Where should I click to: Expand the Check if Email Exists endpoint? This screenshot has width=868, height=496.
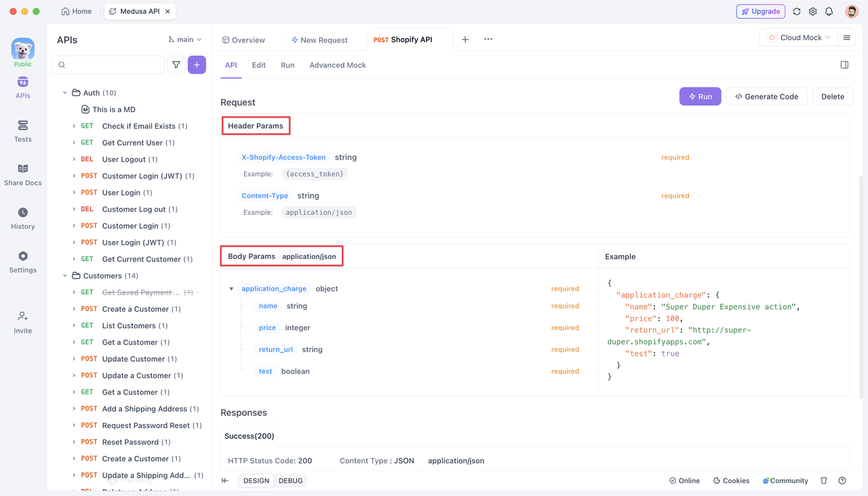coord(74,126)
